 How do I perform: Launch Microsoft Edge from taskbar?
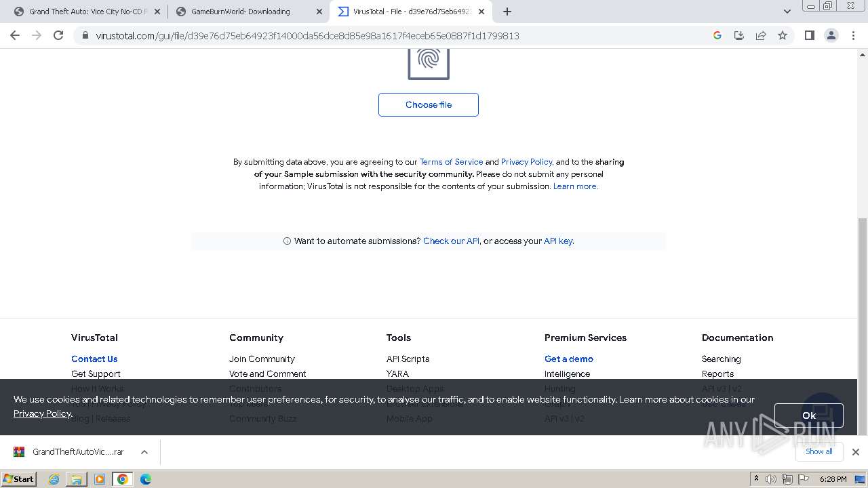[146, 479]
